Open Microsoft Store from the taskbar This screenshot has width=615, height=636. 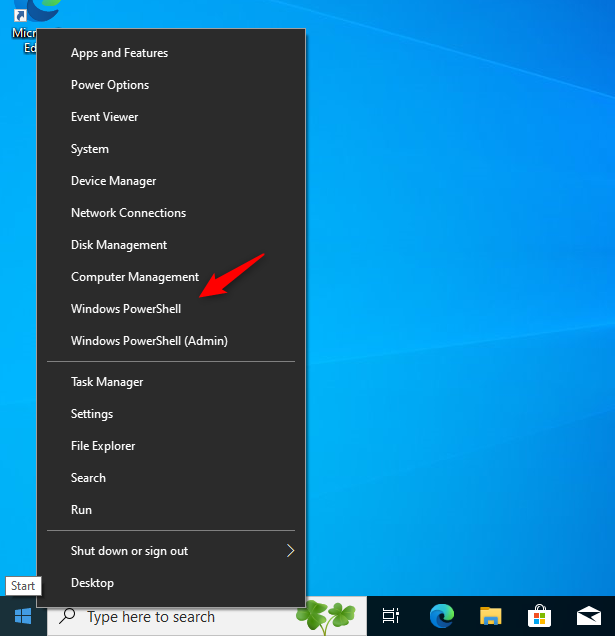coord(540,616)
